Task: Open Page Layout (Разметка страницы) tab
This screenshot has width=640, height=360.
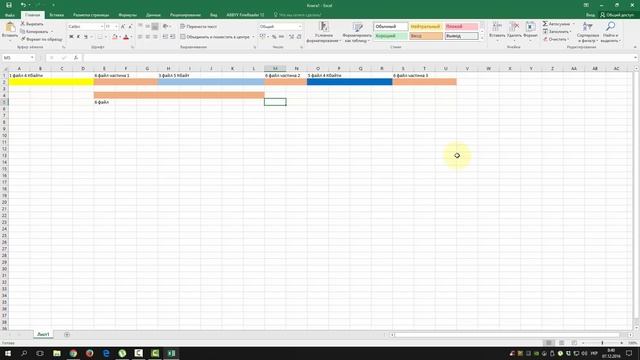Action: pyautogui.click(x=91, y=15)
